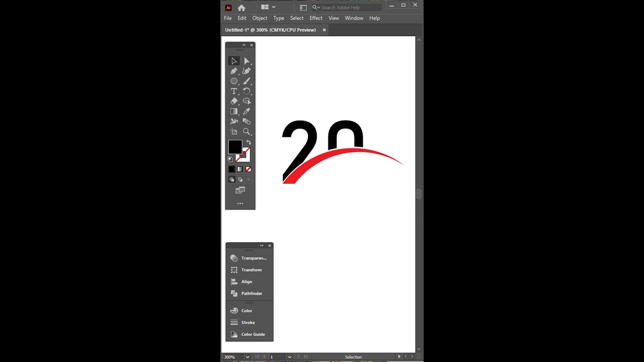Reset to default fill and stroke
This screenshot has height=362, width=644.
coord(230,159)
